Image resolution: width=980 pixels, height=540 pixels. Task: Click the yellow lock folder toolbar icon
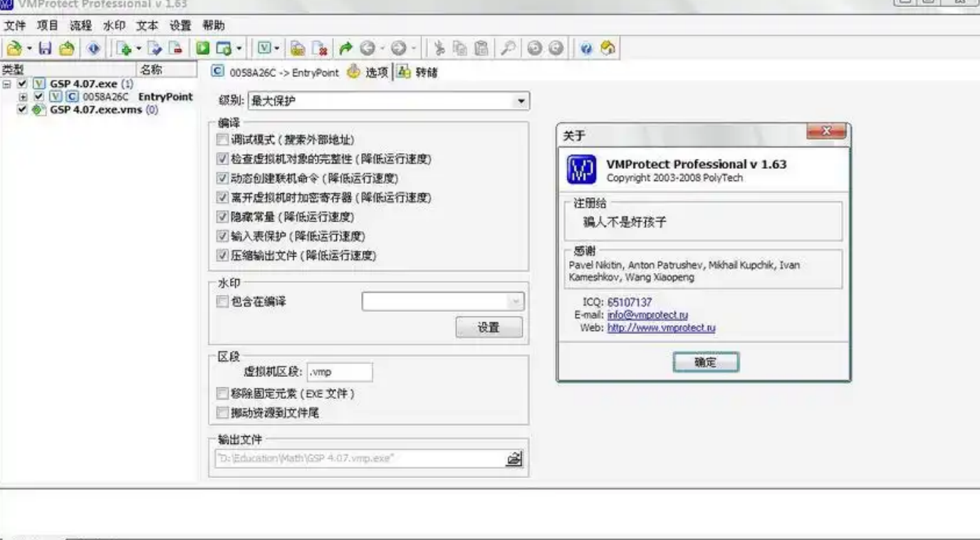(298, 48)
